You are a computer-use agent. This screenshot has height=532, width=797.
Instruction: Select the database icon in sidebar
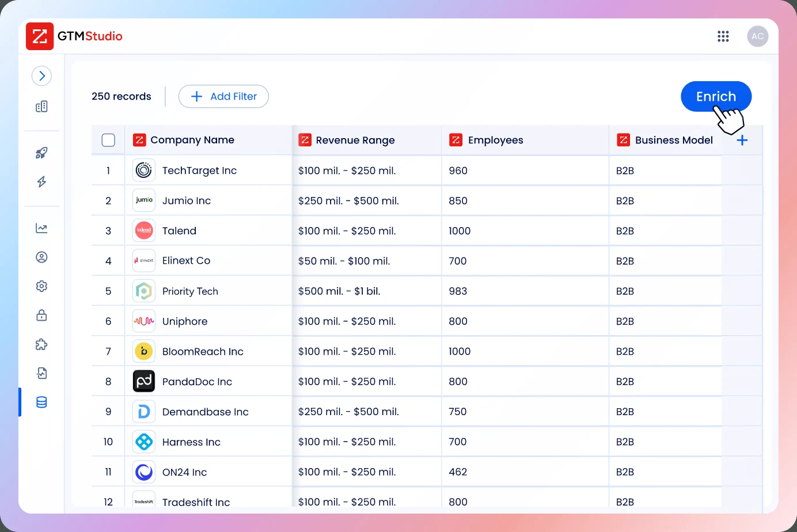tap(41, 402)
